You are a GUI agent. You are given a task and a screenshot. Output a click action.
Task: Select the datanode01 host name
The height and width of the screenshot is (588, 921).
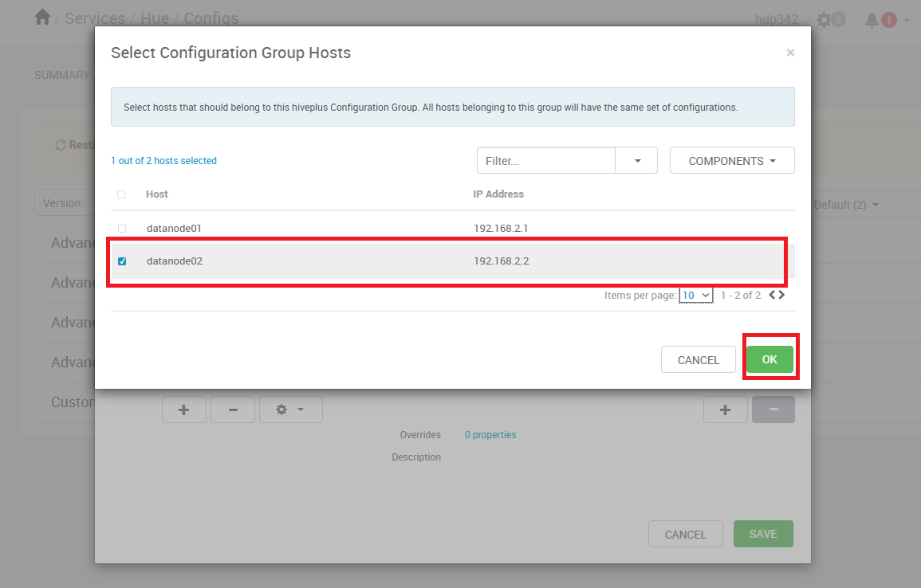tap(174, 229)
